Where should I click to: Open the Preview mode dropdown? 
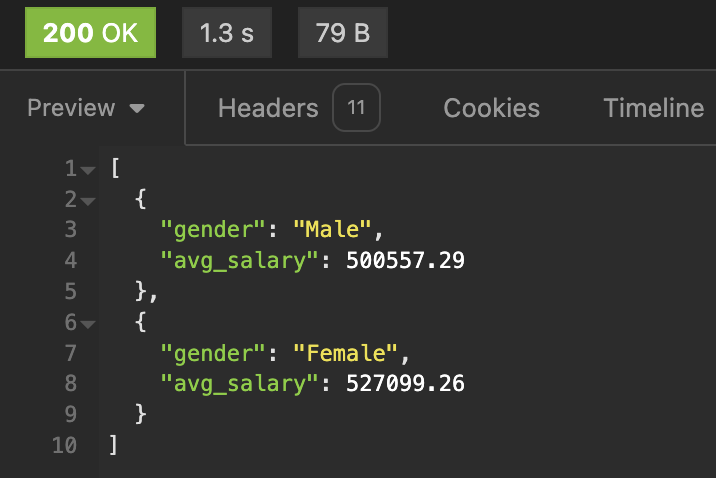[x=86, y=108]
